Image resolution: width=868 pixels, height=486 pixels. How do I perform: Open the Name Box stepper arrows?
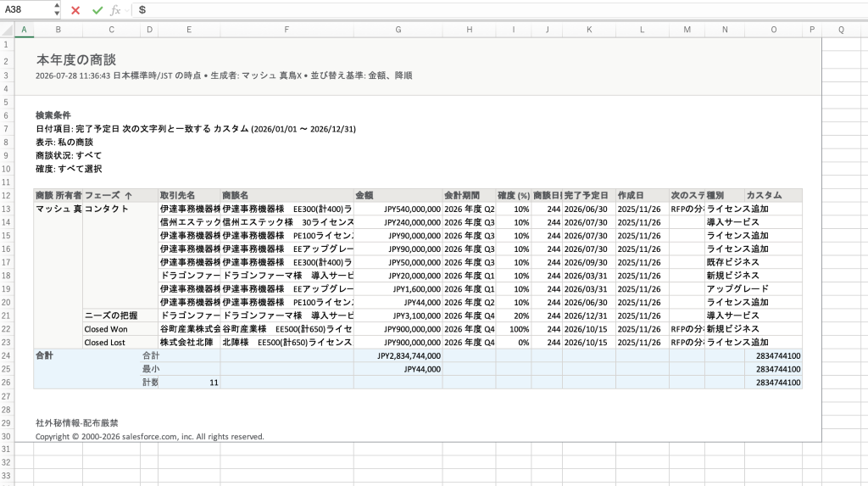pos(57,9)
